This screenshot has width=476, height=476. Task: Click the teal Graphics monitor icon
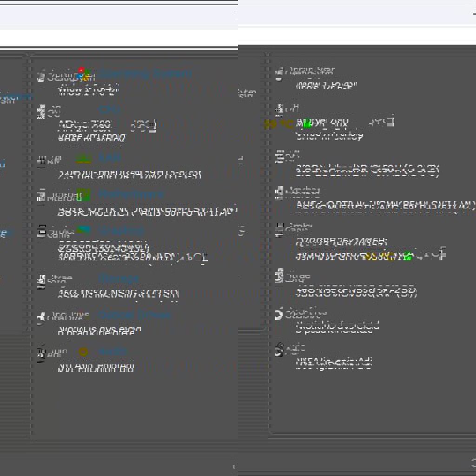pyautogui.click(x=84, y=230)
